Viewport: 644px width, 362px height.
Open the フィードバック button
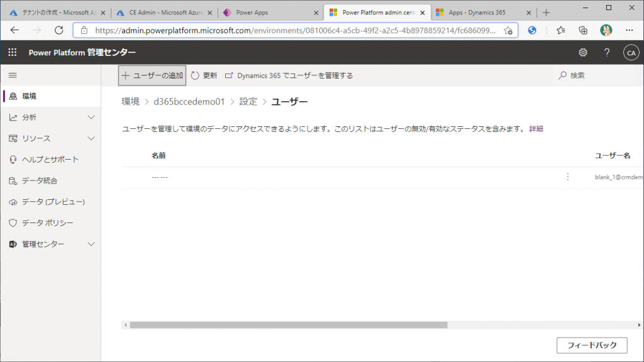(592, 345)
